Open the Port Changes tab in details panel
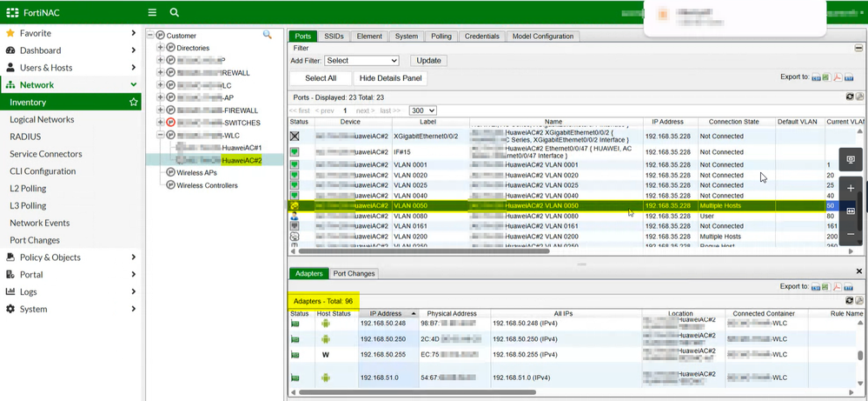 (x=354, y=273)
